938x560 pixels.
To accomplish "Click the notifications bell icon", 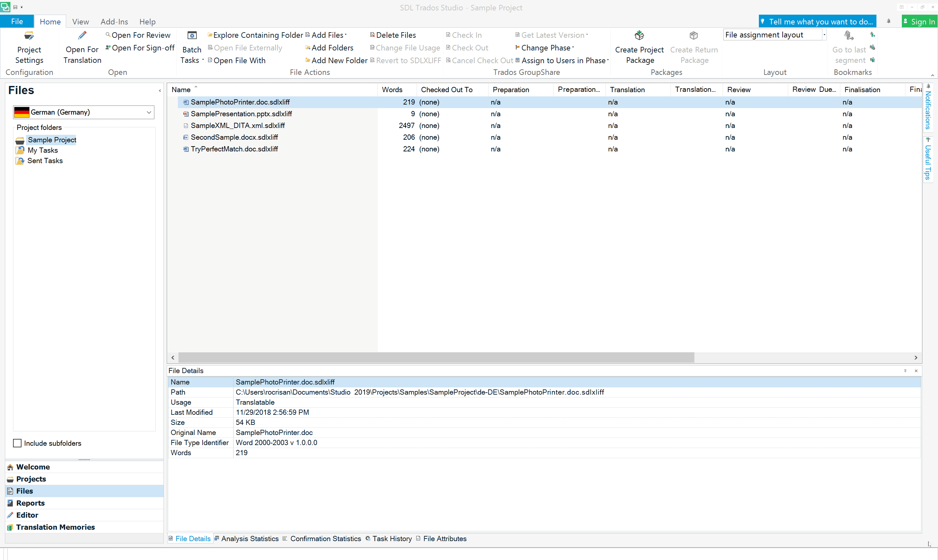I will (888, 21).
